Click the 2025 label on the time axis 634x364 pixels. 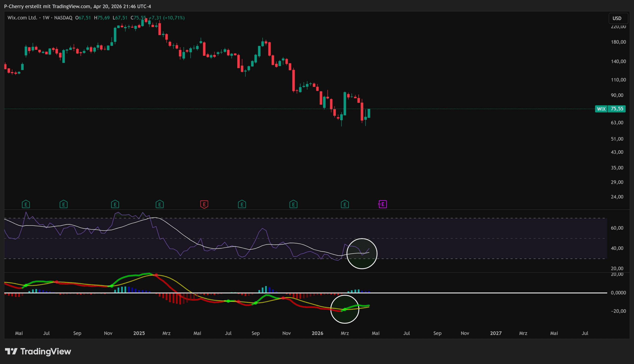[x=139, y=333]
